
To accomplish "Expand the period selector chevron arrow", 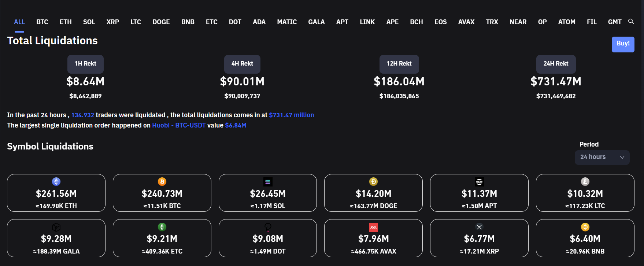I will (x=622, y=157).
